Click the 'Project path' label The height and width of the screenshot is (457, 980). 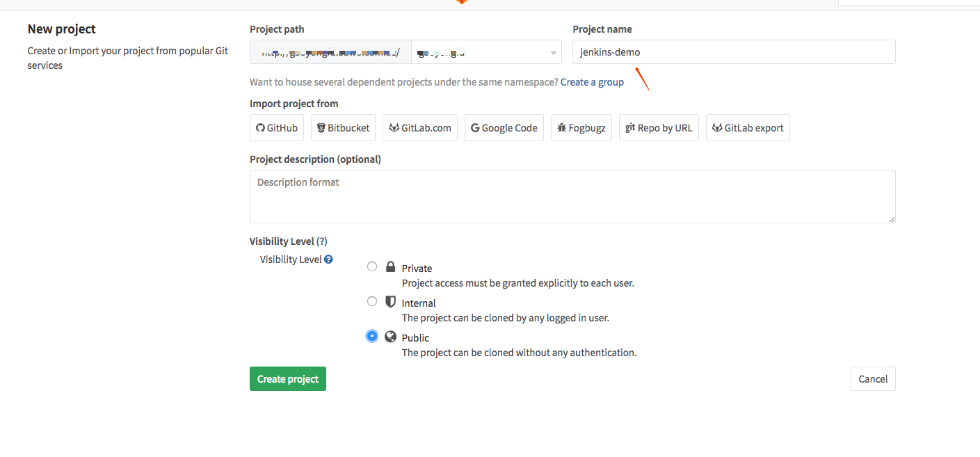click(x=277, y=29)
